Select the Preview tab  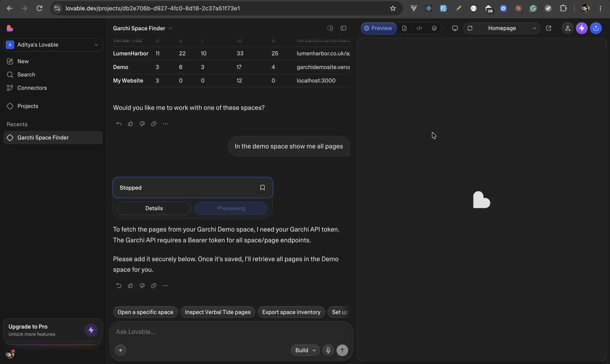379,28
